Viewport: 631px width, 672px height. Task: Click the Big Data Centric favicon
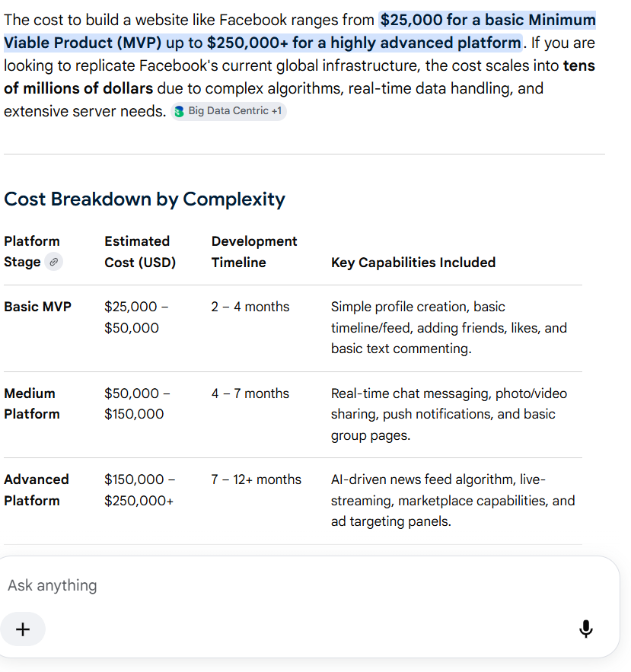coord(179,111)
